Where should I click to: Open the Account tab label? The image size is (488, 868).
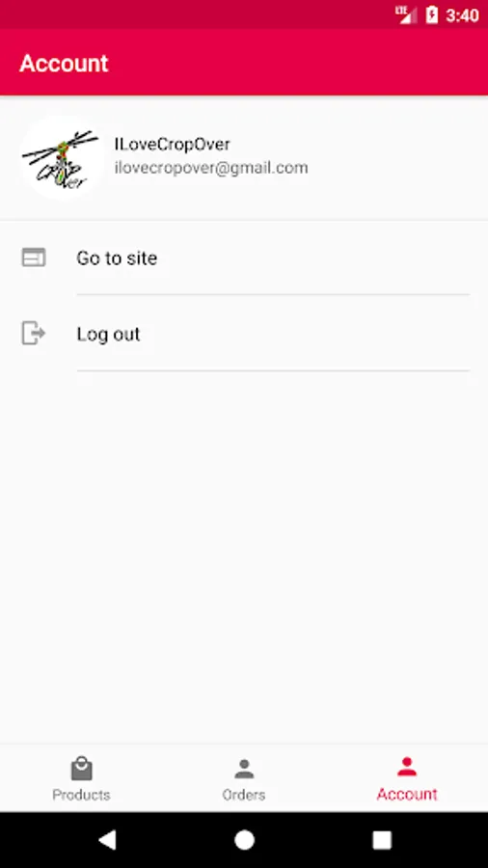tap(407, 795)
